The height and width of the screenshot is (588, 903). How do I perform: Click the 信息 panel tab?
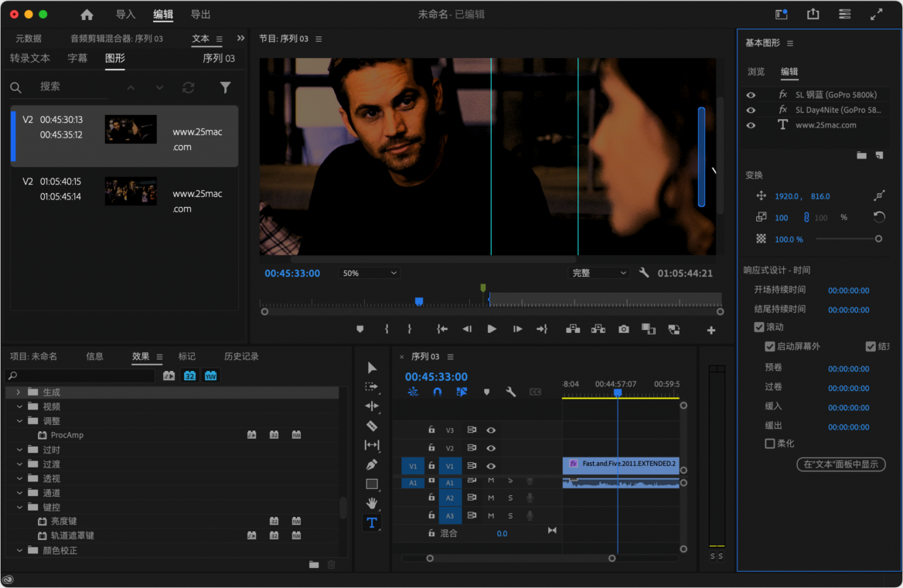(x=94, y=357)
